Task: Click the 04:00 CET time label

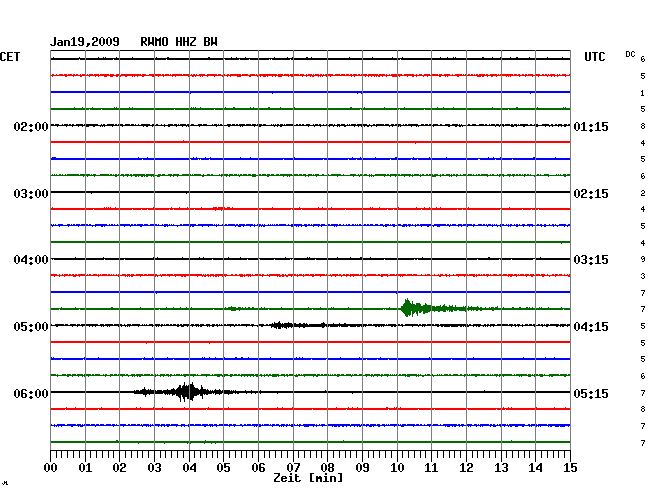Action: [x=31, y=260]
